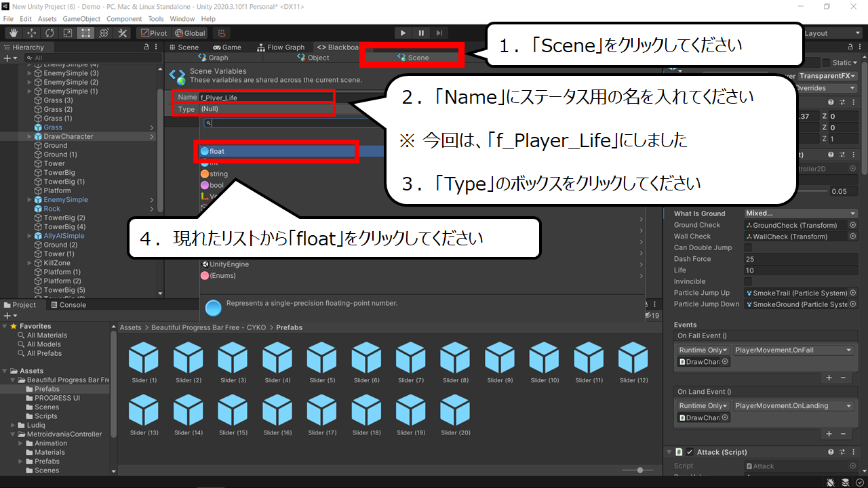Adjust the Project thumbnail size slider
868x488 pixels.
tap(640, 470)
